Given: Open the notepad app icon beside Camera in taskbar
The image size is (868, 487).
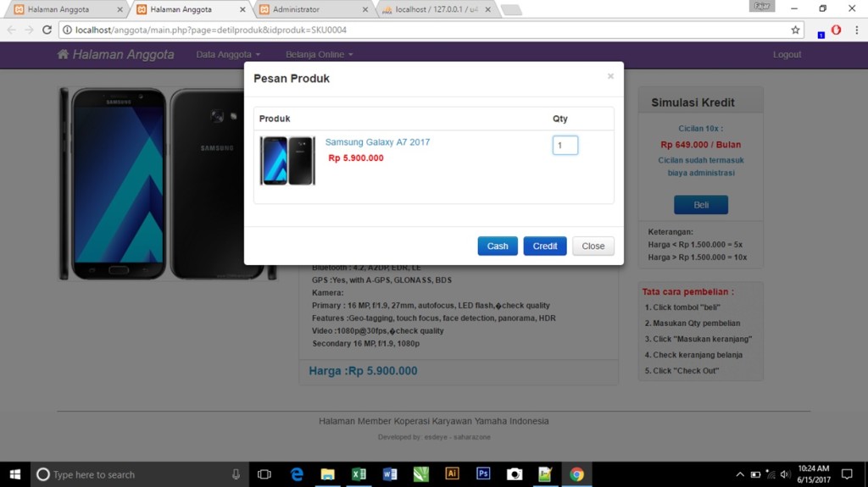Looking at the screenshot, I should [545, 474].
